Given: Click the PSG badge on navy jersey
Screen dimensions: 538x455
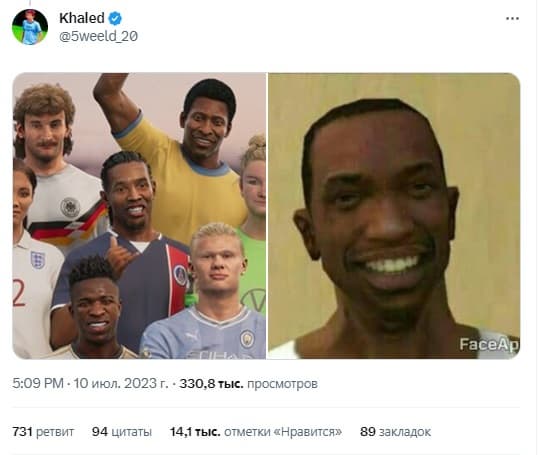Looking at the screenshot, I should click(x=180, y=275).
